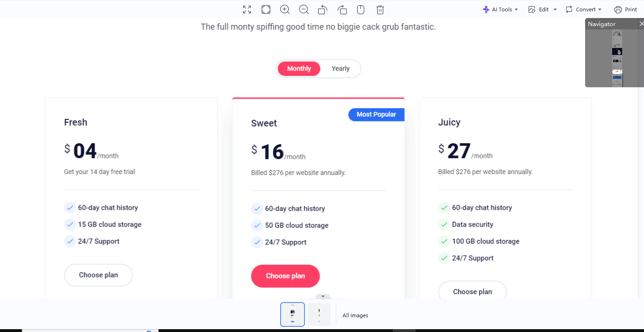This screenshot has height=332, width=644.
Task: Switch billing to Yearly
Action: point(341,68)
